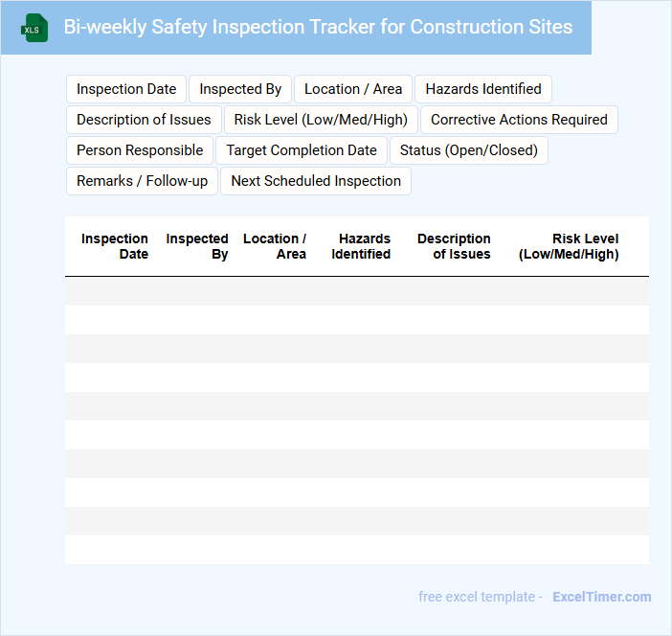Click the Inspection Date column header

(x=115, y=246)
